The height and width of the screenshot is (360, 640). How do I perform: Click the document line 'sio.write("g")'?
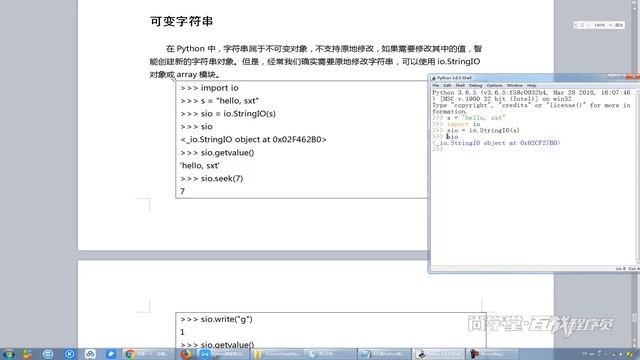[216, 319]
